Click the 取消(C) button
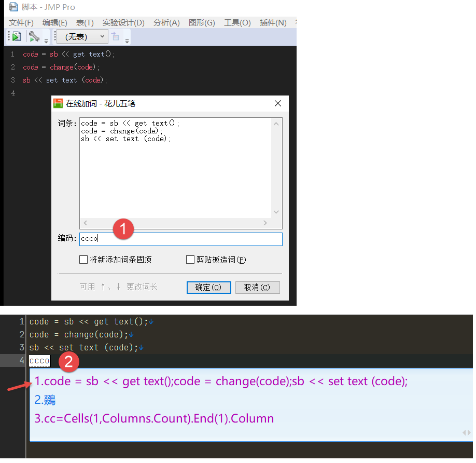Screen dimensions: 476x463 [x=257, y=288]
